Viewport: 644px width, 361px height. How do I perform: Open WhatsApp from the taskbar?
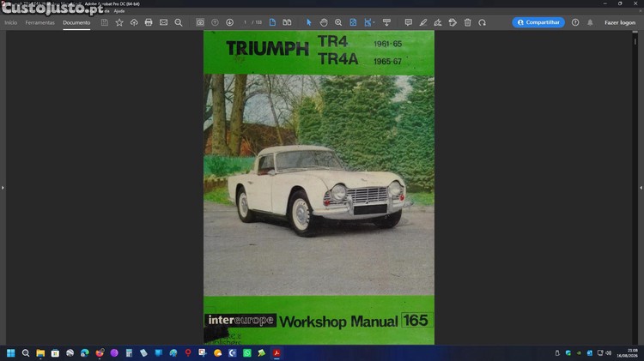point(246,352)
